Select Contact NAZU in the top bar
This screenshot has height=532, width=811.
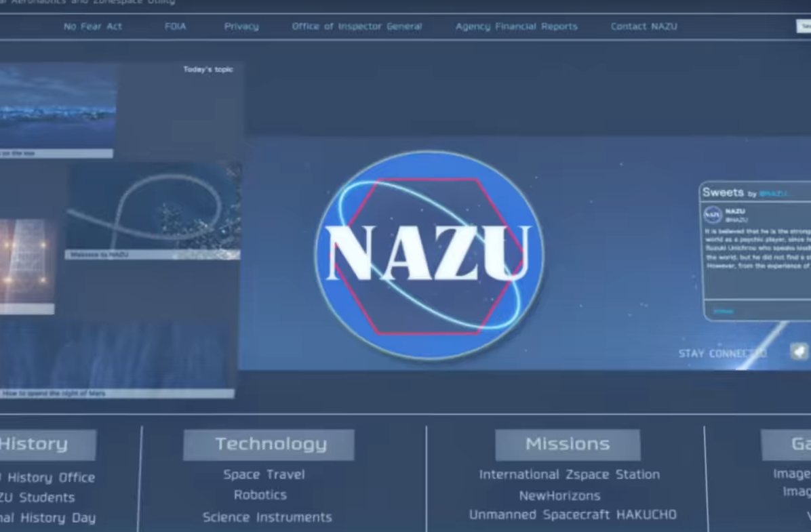[644, 26]
